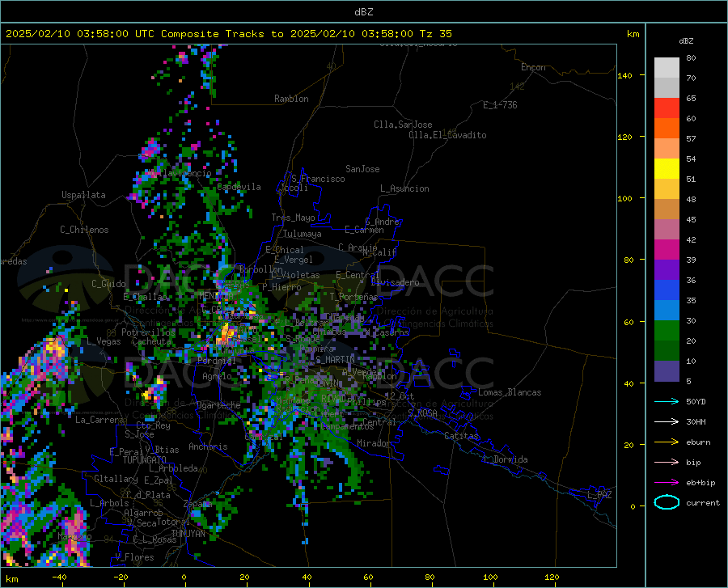Click the Zapata map label
Viewport: 728px width, 588px height.
pos(198,504)
